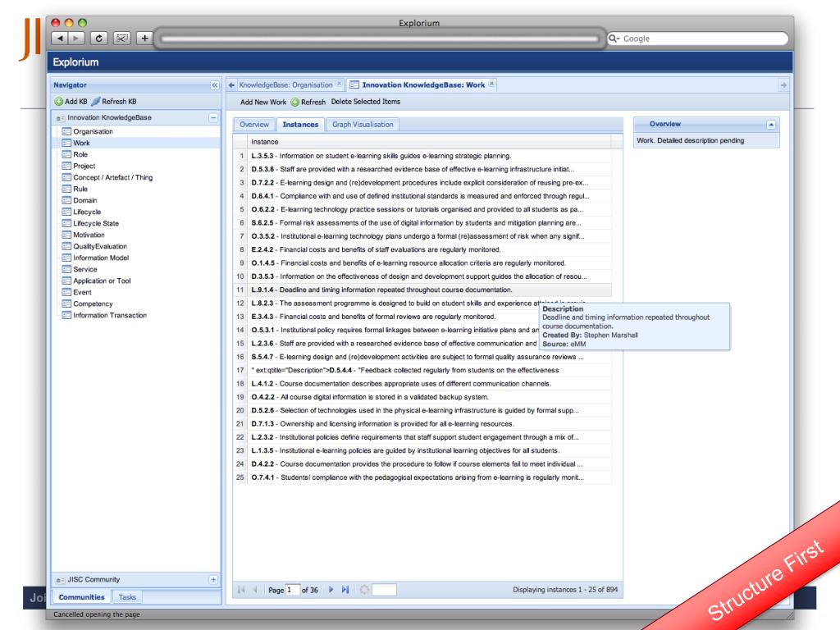
Task: Click the Instance column header
Action: coord(428,142)
